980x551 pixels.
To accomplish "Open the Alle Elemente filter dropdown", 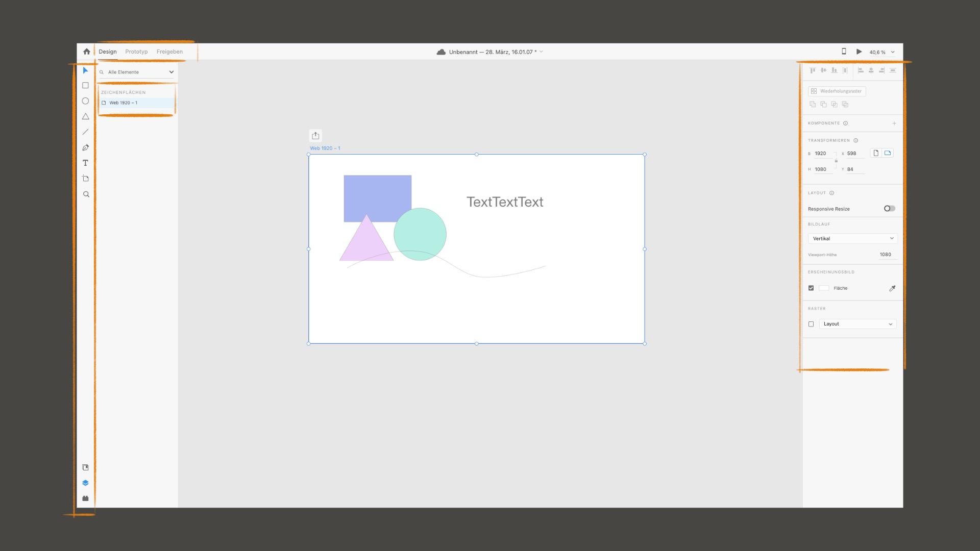I will [x=136, y=72].
